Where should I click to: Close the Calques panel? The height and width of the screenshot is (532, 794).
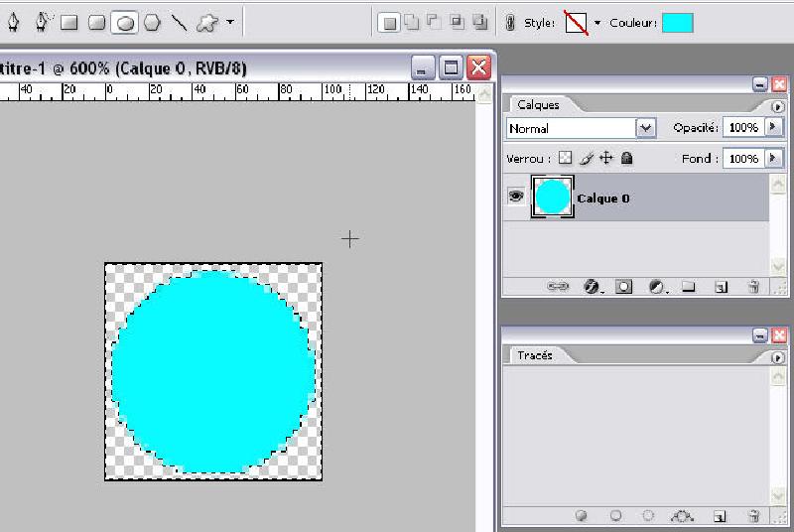click(x=779, y=84)
